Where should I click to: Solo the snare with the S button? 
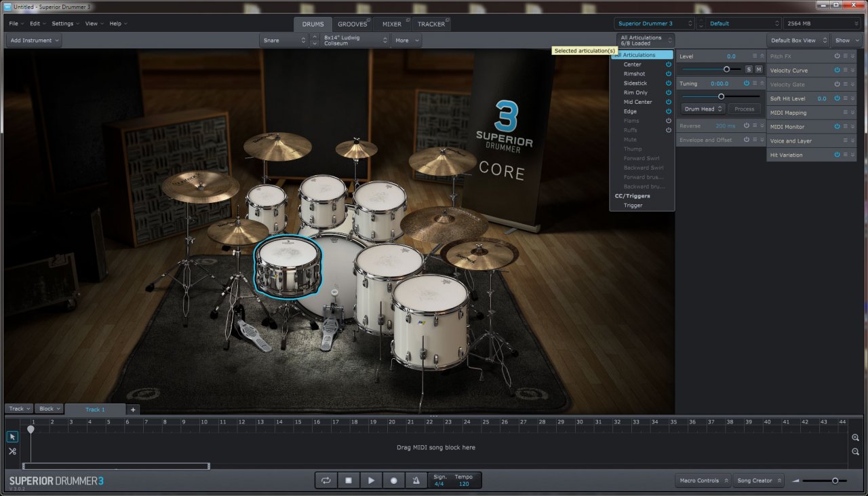tap(749, 69)
